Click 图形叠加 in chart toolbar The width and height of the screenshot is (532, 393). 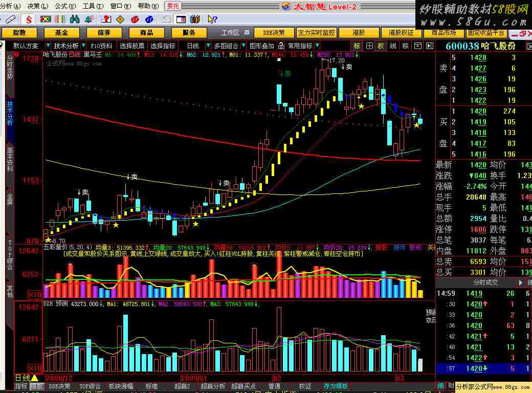(x=261, y=46)
